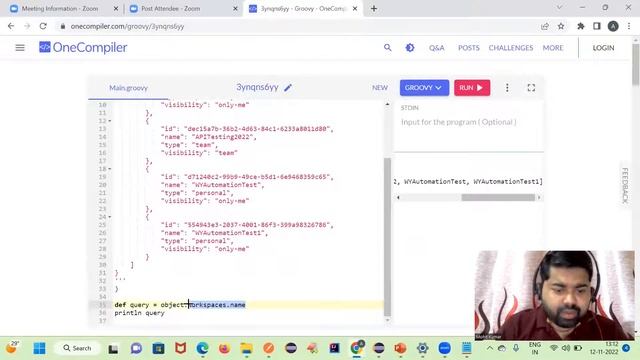
Task: Open the FEEDBACK side tab
Action: point(624,186)
